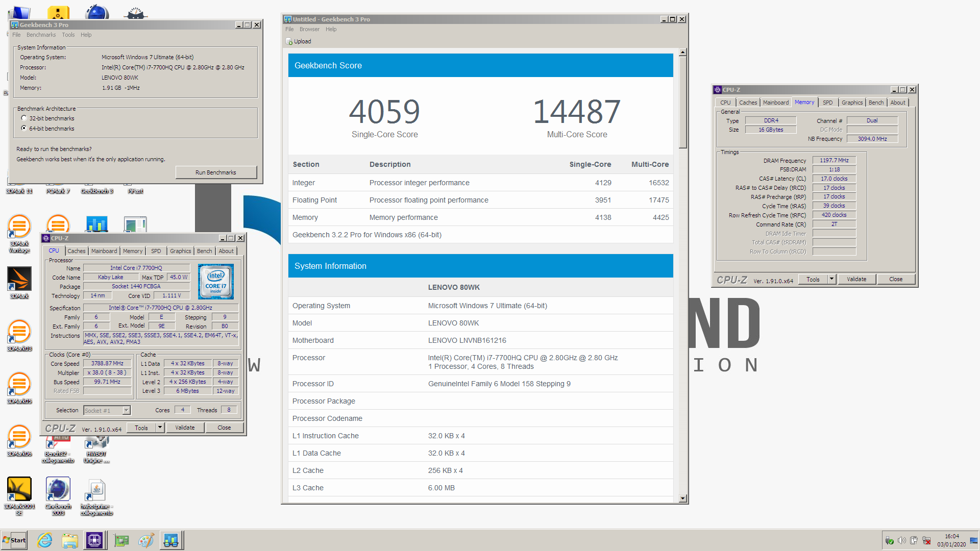Click the single-core score 4059
The height and width of the screenshot is (551, 980).
pos(384,112)
